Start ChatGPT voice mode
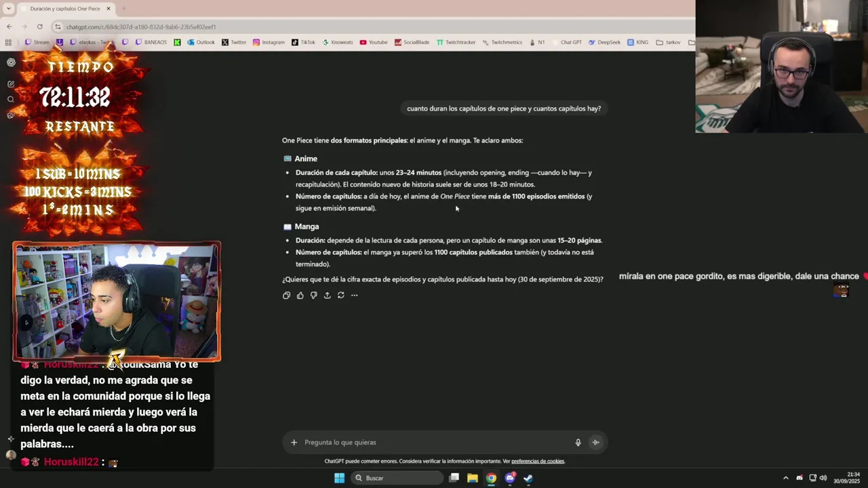The image size is (868, 488). tap(595, 443)
